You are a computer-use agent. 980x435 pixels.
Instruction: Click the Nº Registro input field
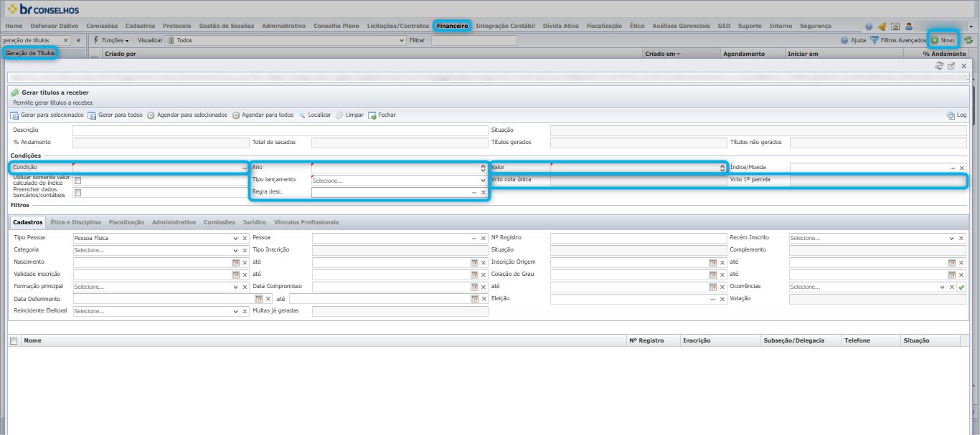tap(639, 238)
